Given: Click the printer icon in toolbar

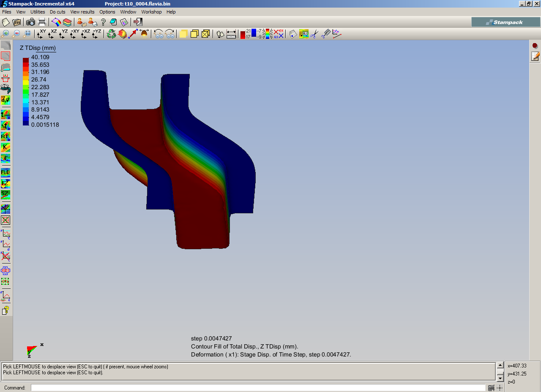Looking at the screenshot, I should click(x=42, y=22).
